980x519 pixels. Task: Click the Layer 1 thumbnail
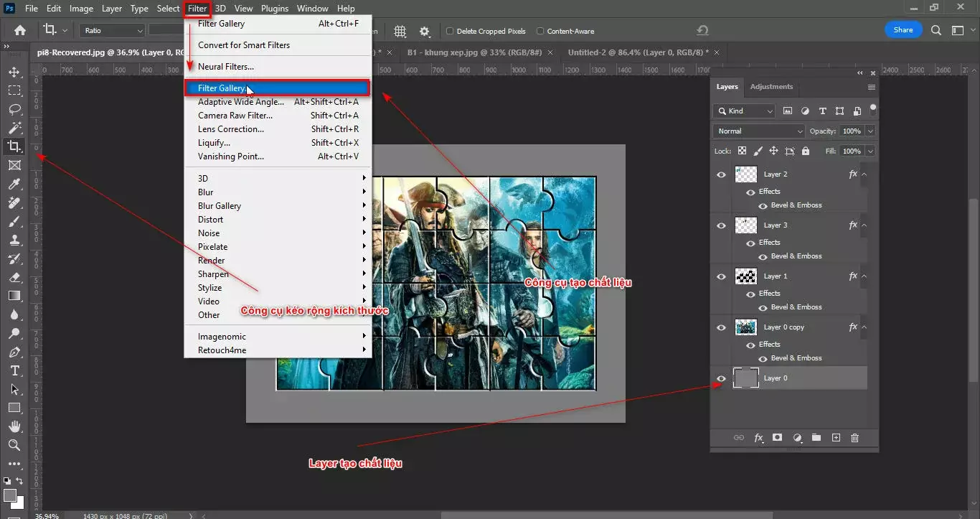click(x=745, y=276)
